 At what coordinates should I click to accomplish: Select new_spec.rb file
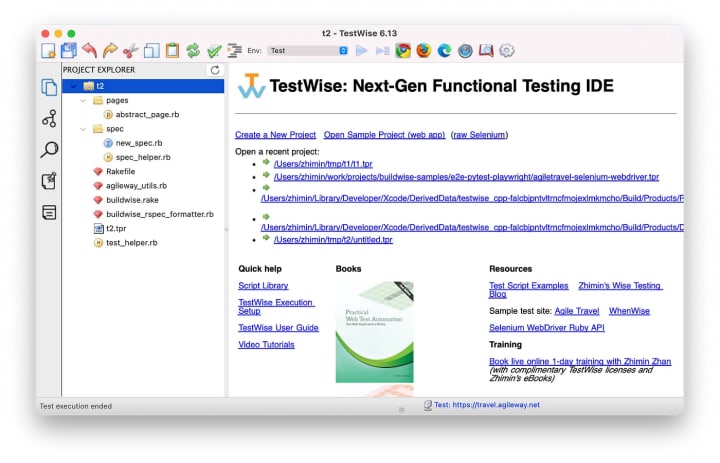[139, 143]
